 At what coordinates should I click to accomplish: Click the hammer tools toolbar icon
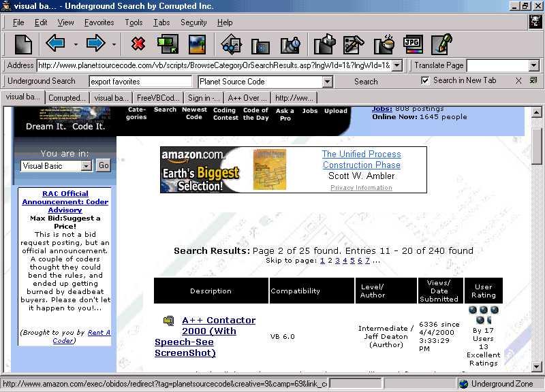point(354,45)
